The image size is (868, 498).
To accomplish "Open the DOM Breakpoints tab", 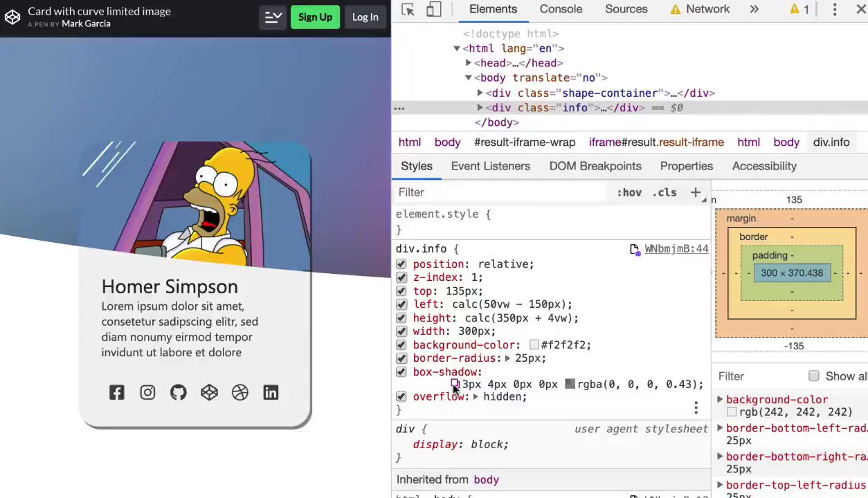I will pos(595,166).
